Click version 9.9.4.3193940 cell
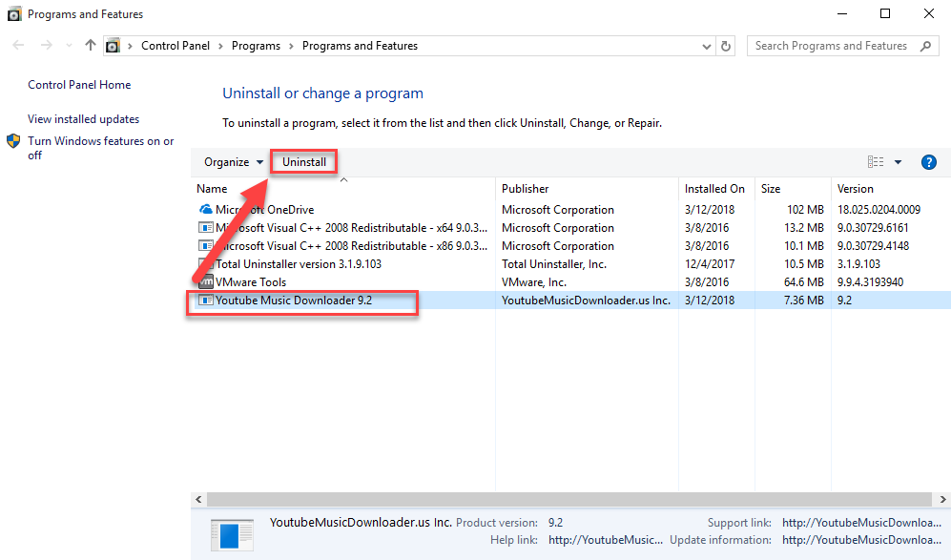The image size is (951, 560). (870, 282)
